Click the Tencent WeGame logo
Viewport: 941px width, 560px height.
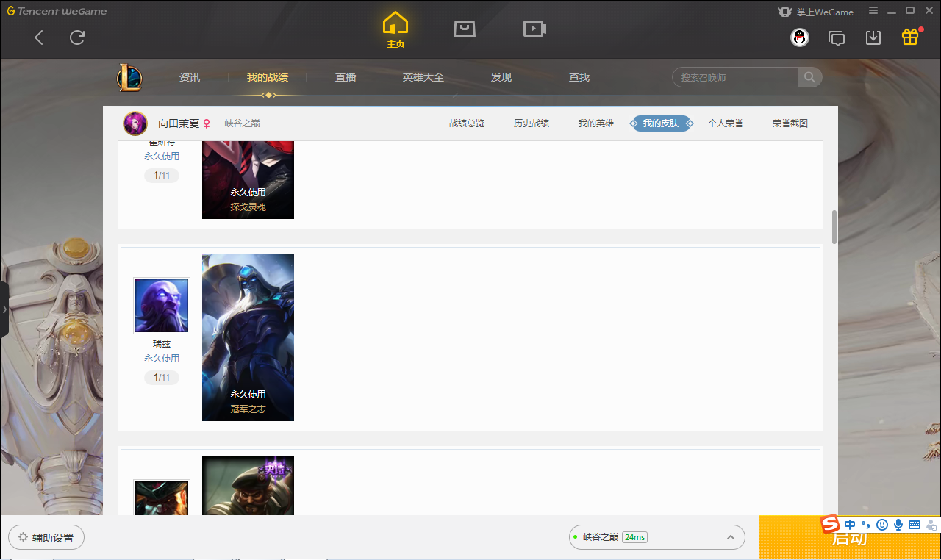(x=57, y=11)
